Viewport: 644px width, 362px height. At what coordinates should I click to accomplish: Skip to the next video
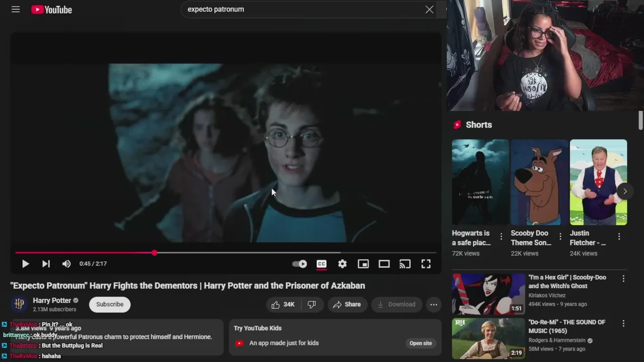pos(46,263)
